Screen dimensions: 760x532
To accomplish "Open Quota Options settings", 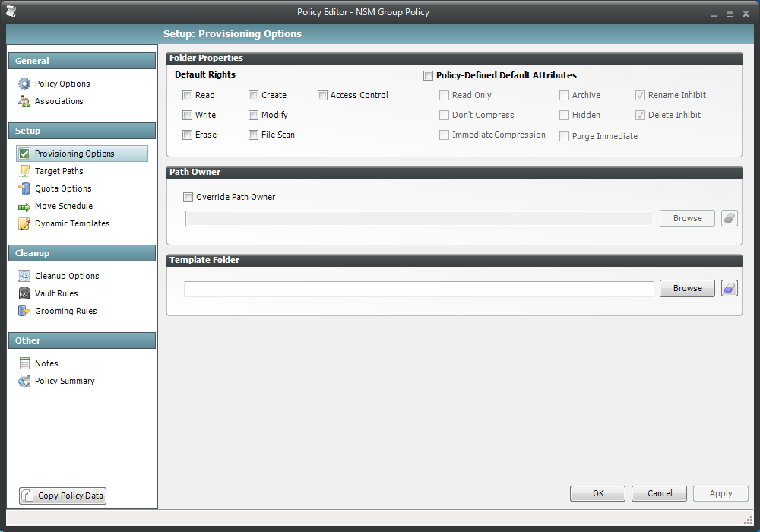I will point(63,188).
